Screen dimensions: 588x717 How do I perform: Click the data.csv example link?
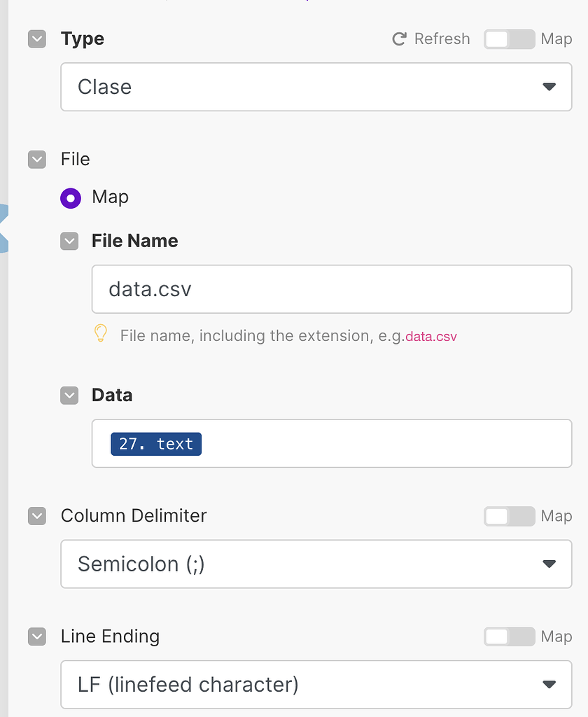431,337
